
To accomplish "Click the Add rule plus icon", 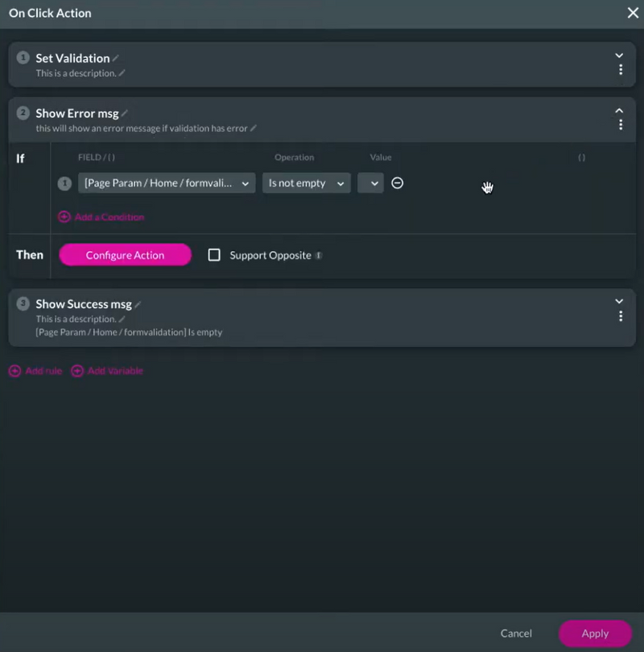I will pos(15,370).
